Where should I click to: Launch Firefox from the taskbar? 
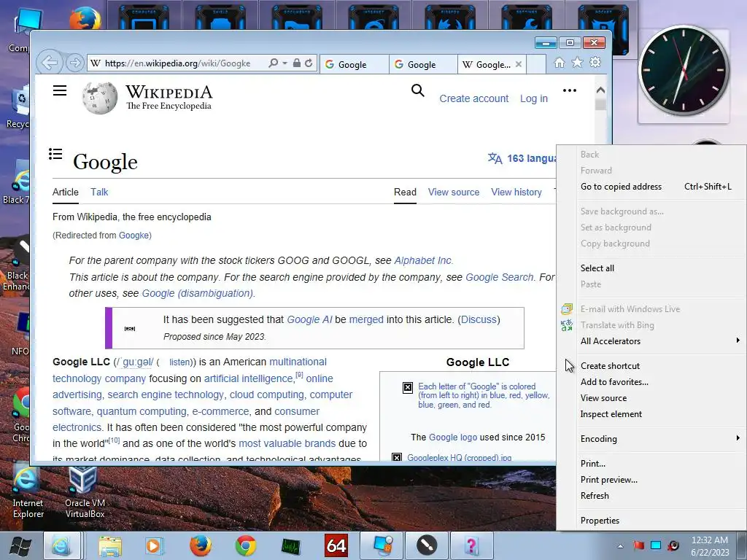[x=201, y=545]
